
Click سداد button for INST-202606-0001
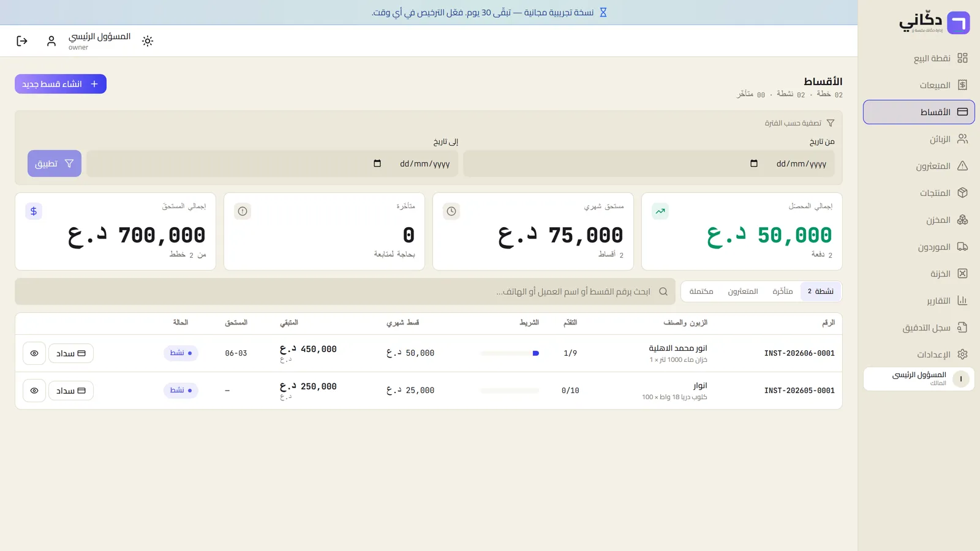coord(71,353)
